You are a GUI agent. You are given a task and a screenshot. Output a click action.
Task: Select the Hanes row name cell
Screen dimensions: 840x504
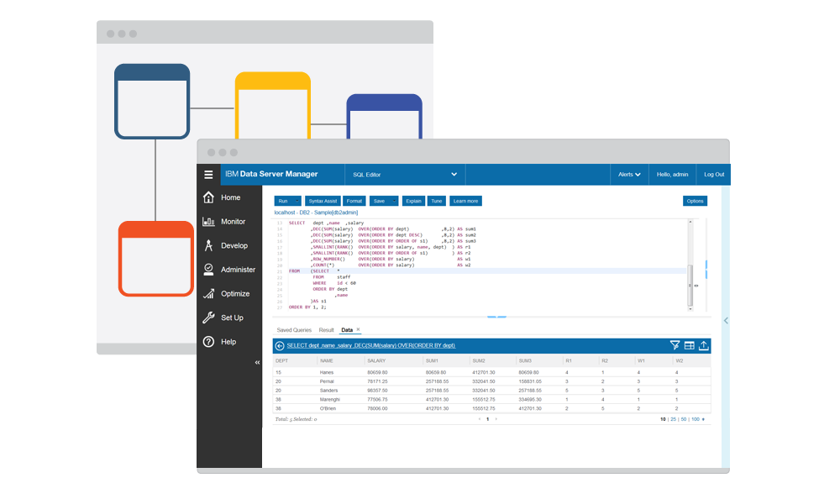pos(327,372)
